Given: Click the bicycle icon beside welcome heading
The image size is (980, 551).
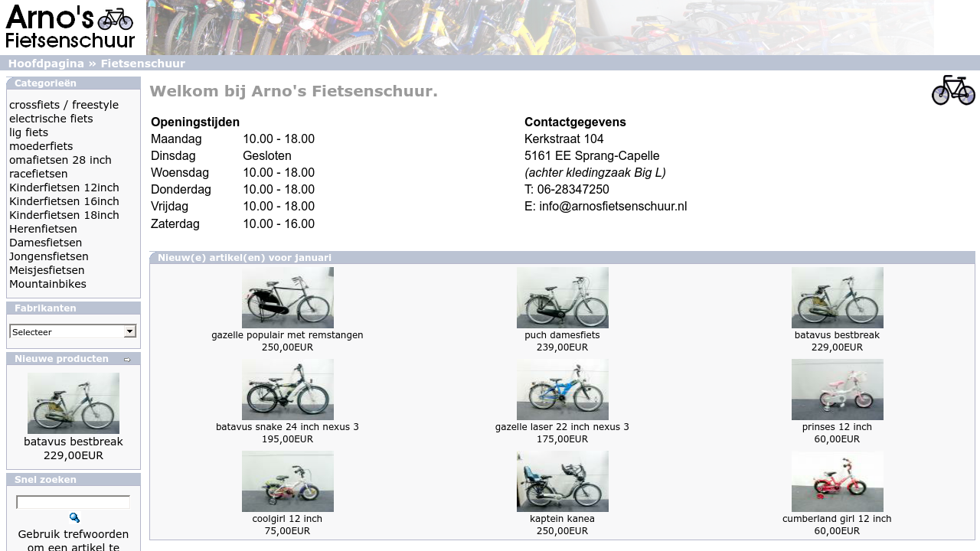Looking at the screenshot, I should pos(952,90).
